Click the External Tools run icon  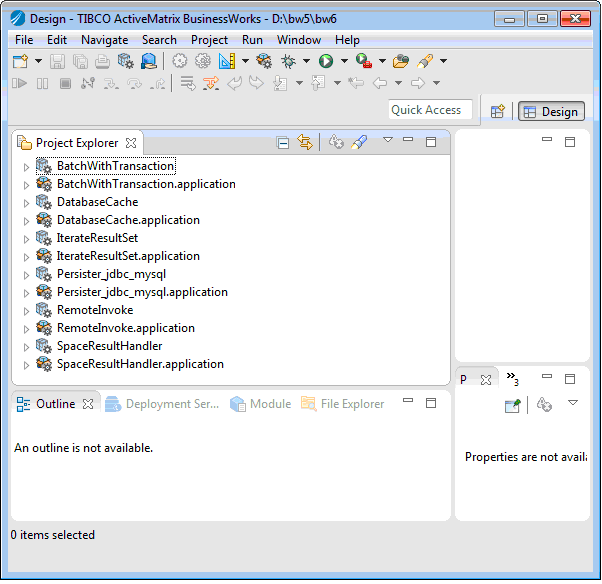point(364,61)
